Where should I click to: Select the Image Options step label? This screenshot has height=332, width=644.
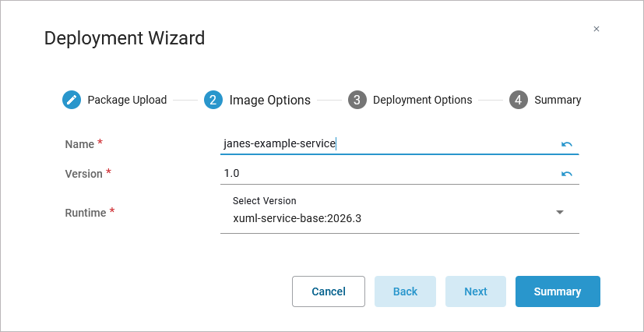click(269, 100)
